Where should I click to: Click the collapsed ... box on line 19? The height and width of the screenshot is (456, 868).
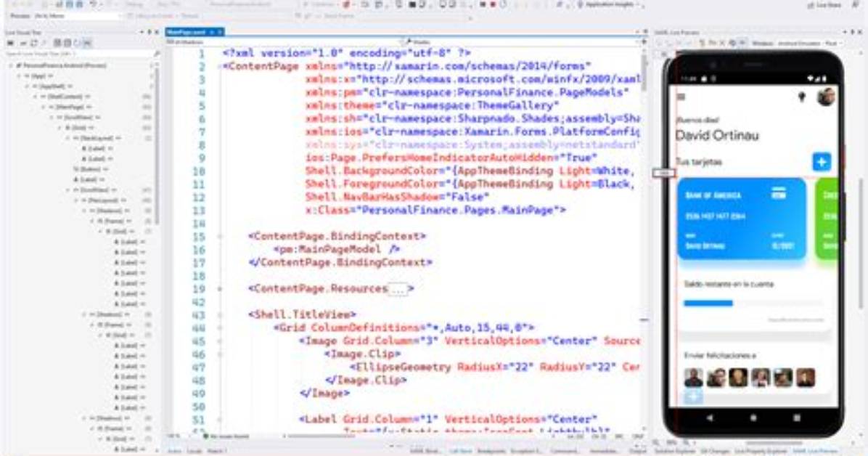[398, 289]
